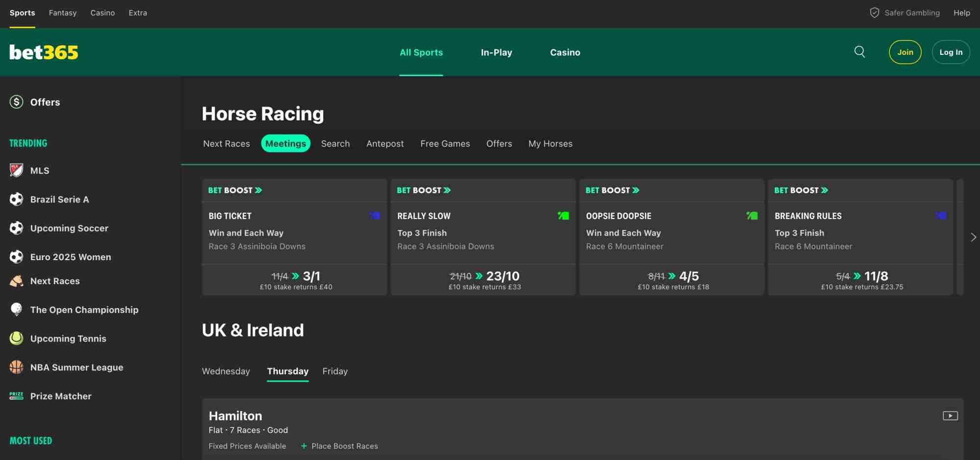Open the Fantasy top tab
980x460 pixels.
tap(63, 13)
